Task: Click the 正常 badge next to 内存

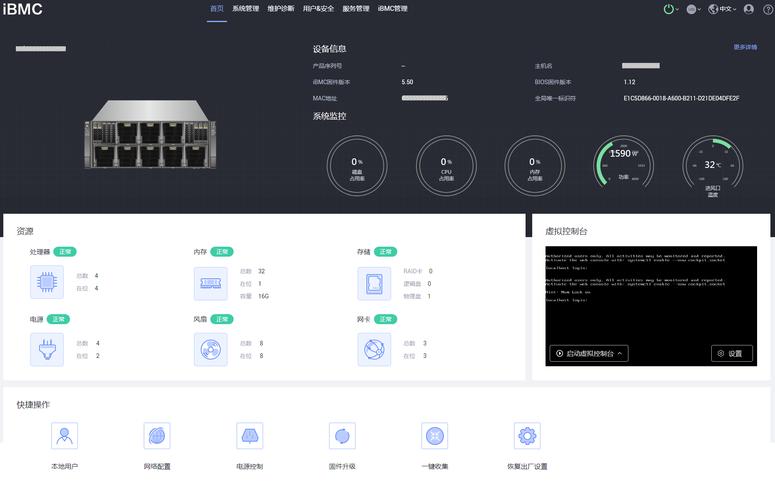Action: point(222,252)
